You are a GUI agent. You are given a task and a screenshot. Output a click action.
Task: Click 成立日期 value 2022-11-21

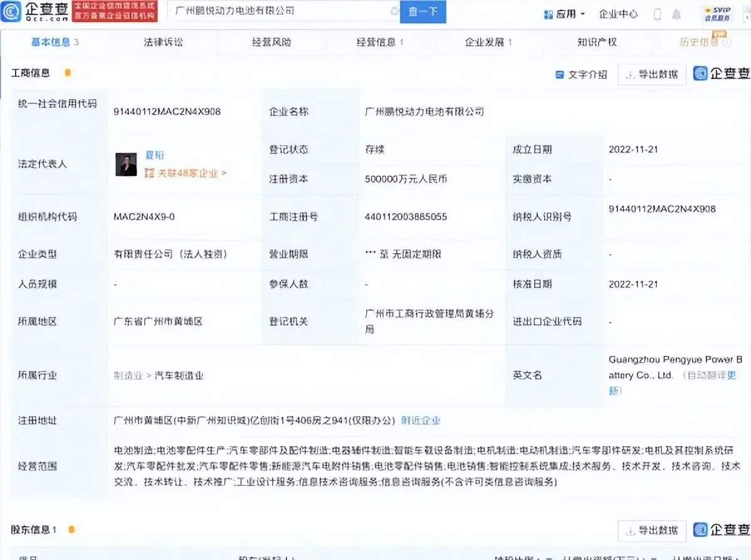(633, 149)
